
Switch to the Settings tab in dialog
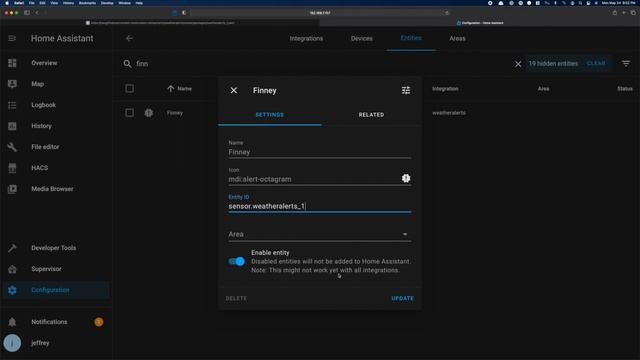270,115
